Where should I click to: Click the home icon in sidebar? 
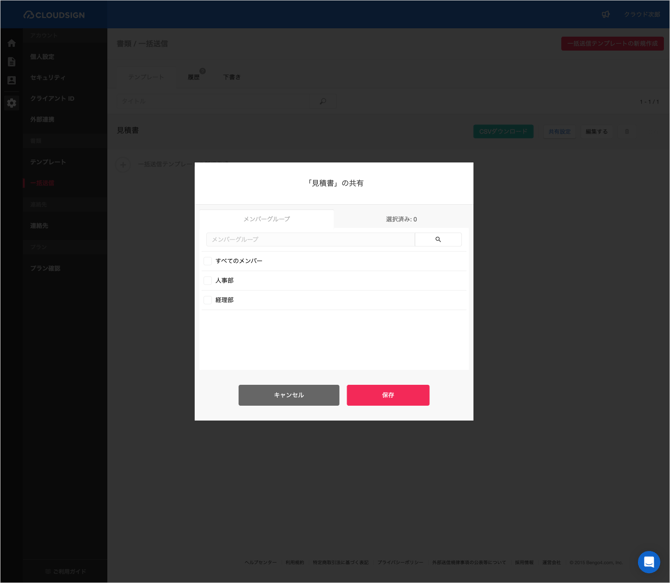11,43
